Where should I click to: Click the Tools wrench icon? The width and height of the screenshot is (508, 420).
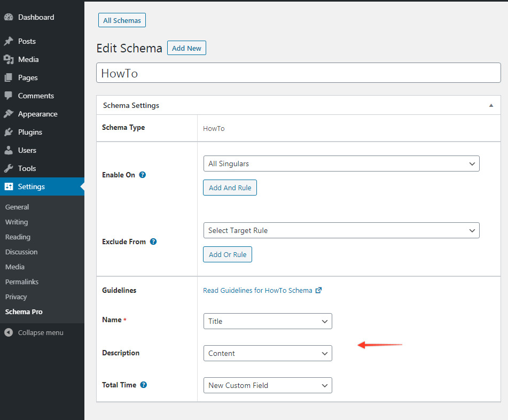pos(9,168)
